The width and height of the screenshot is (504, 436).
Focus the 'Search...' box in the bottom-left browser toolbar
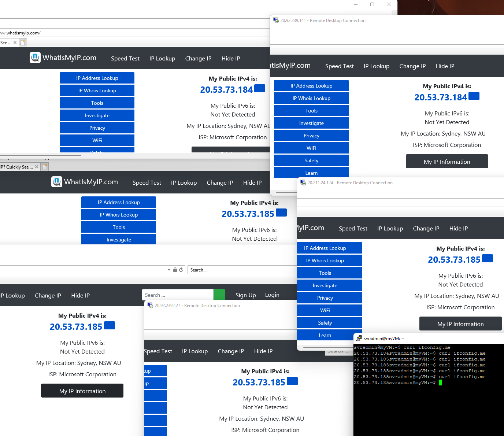click(x=242, y=270)
